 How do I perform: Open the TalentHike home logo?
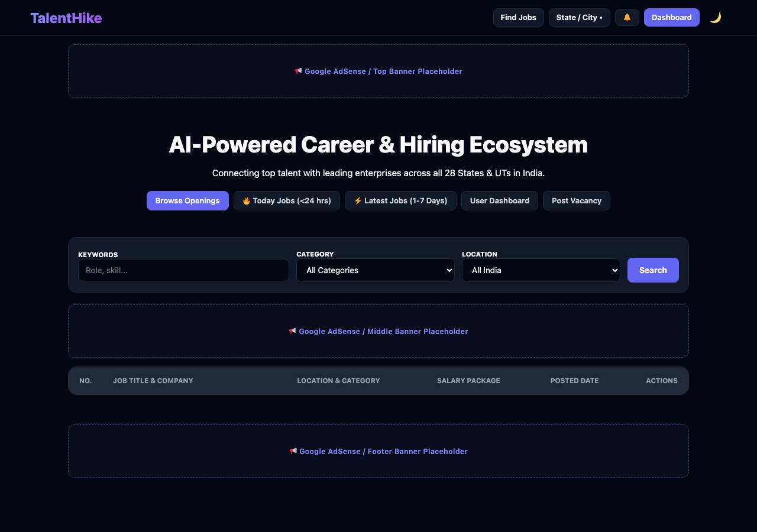click(x=66, y=18)
